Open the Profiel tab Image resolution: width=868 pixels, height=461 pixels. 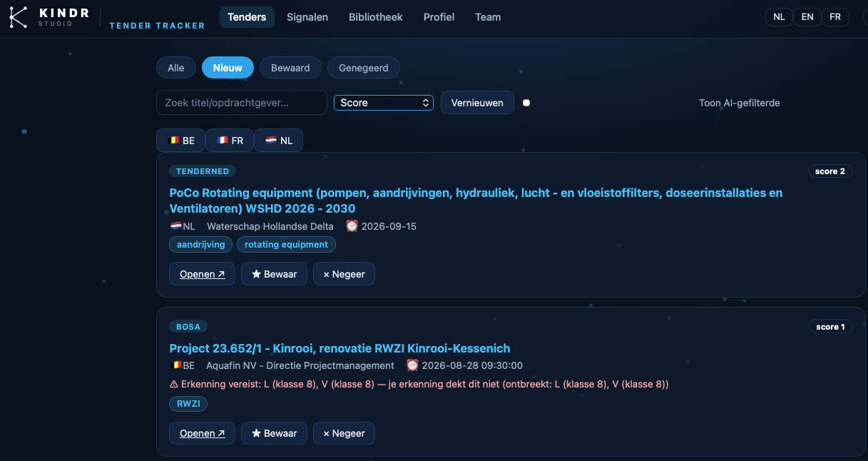[x=439, y=17]
